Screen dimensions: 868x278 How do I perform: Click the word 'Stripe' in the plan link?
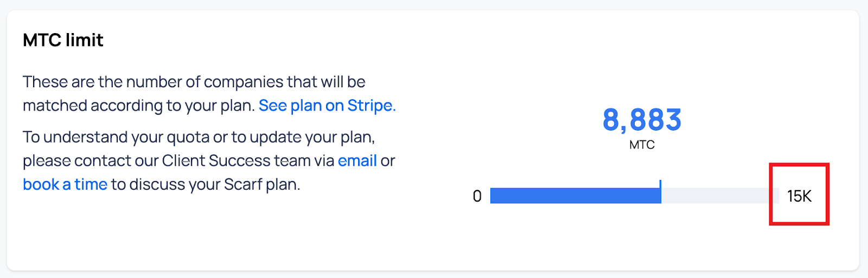click(371, 105)
